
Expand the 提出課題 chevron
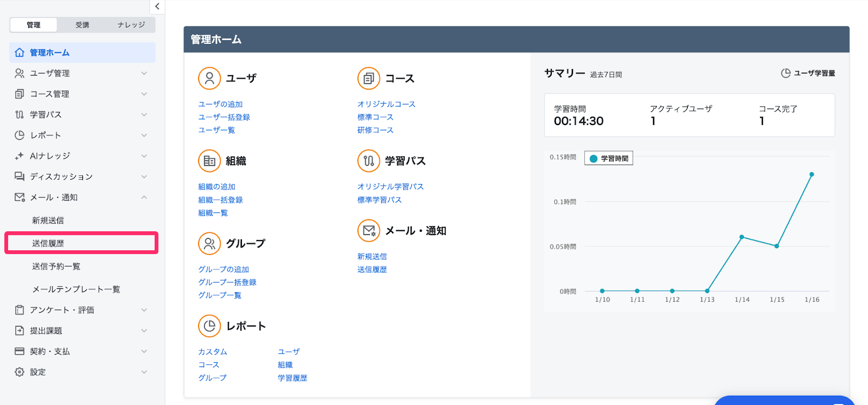144,331
